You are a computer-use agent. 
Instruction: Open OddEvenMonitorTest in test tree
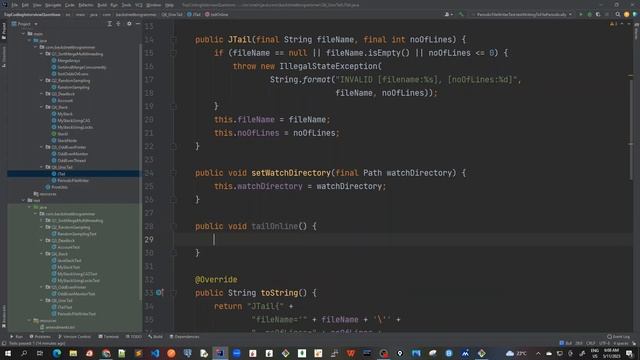(73, 294)
